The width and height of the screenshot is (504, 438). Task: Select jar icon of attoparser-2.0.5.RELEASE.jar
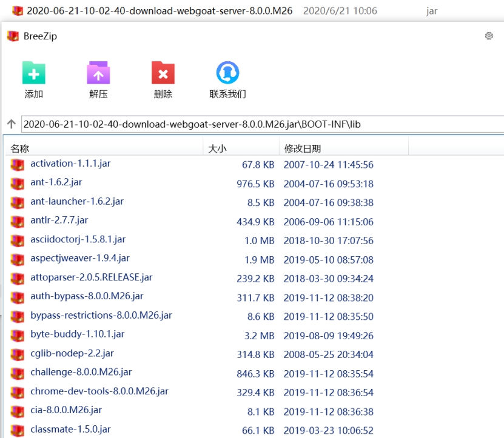(18, 279)
